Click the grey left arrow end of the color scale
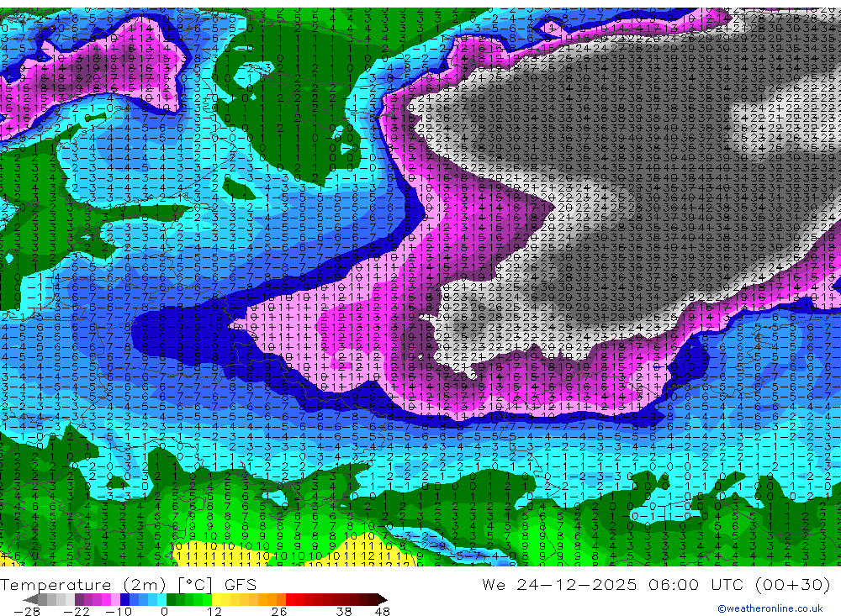This screenshot has height=616, width=841. pos(30,599)
